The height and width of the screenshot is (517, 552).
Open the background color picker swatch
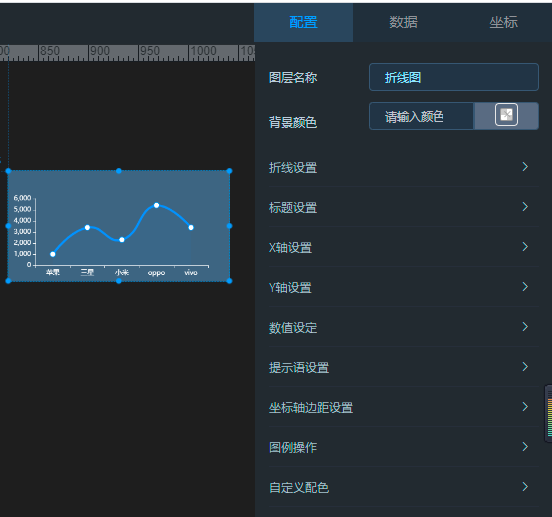[x=506, y=115]
